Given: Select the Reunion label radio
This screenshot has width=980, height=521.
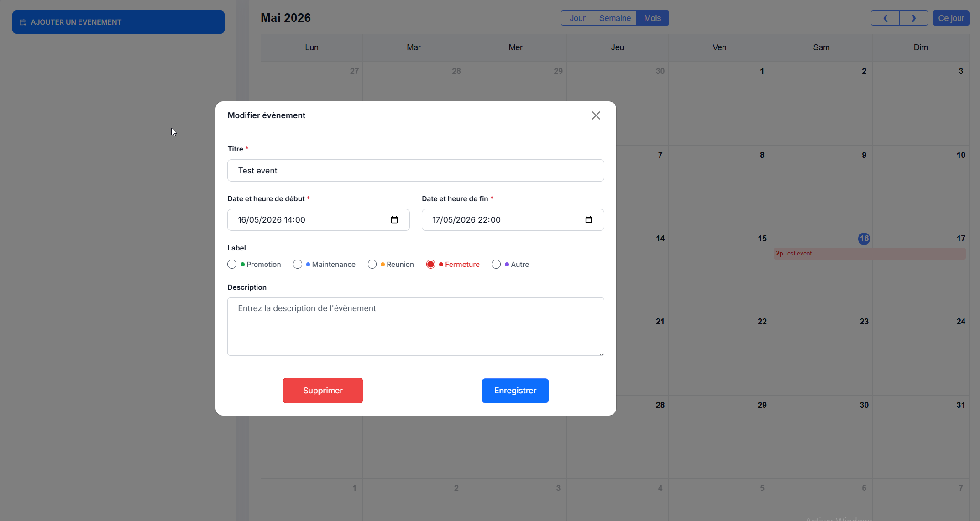Looking at the screenshot, I should (372, 265).
